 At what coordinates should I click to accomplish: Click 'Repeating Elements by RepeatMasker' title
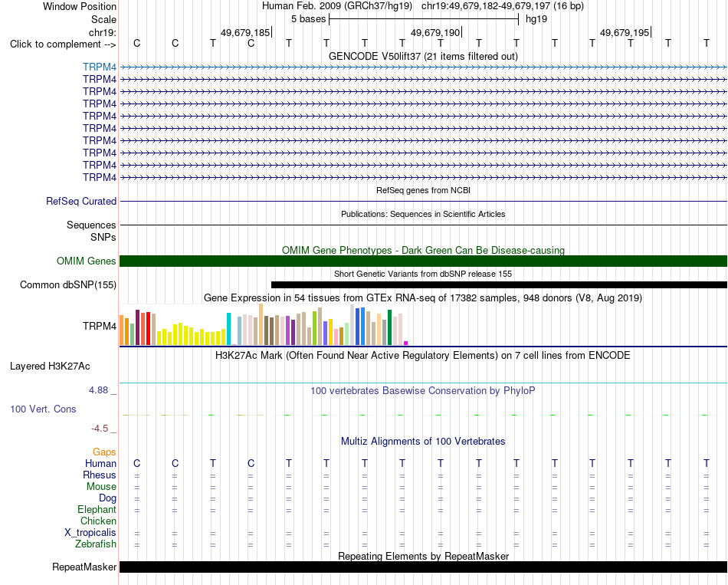tap(423, 556)
